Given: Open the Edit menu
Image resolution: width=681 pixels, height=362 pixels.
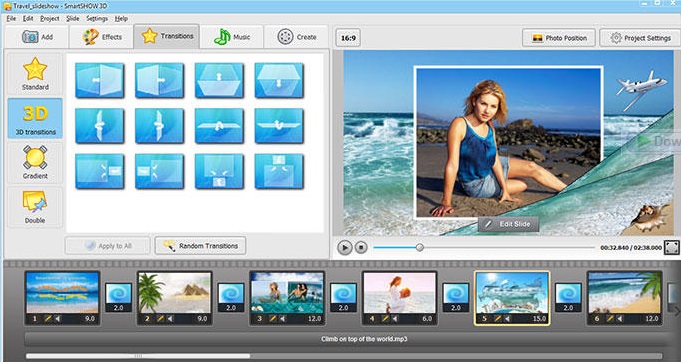Looking at the screenshot, I should [28, 19].
